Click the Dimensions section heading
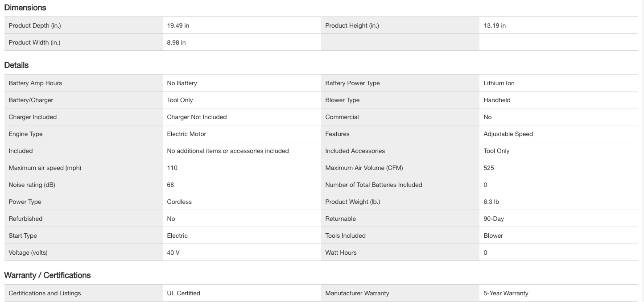 (25, 8)
